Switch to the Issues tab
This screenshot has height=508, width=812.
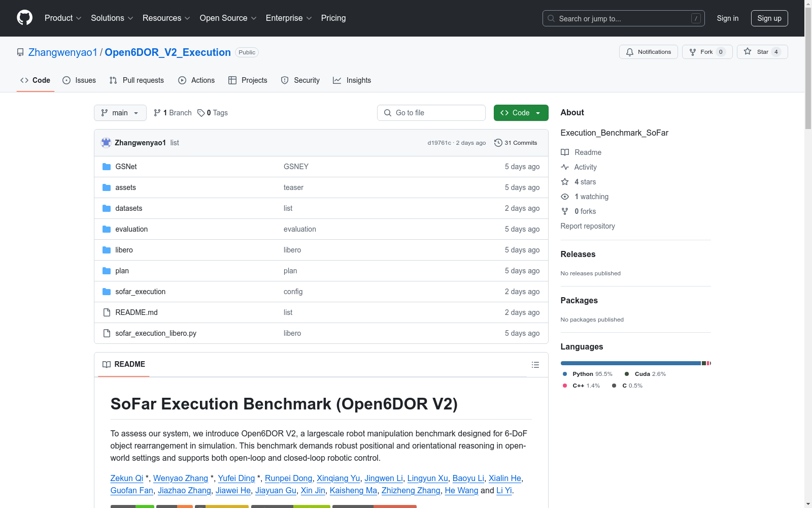pos(79,80)
